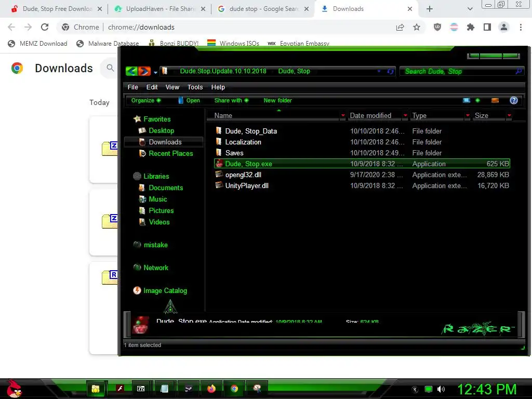Open Type column filter arrow
This screenshot has width=532, height=399.
468,116
